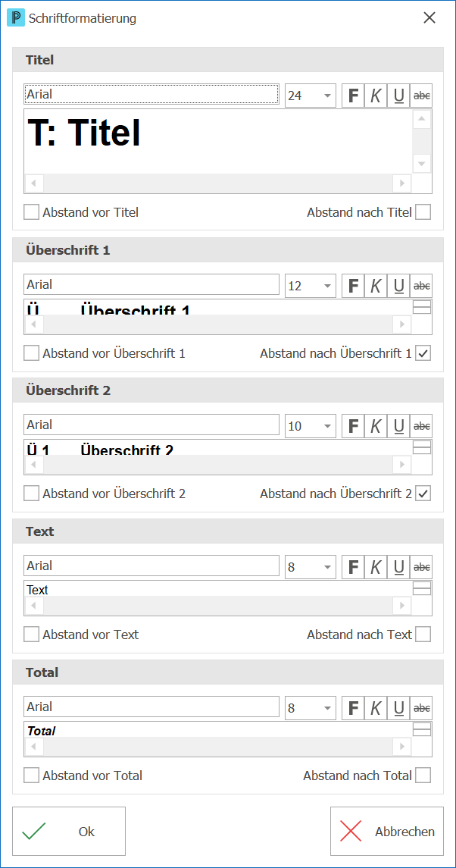
Task: Click Titel preview scroll down arrow
Action: pos(422,163)
